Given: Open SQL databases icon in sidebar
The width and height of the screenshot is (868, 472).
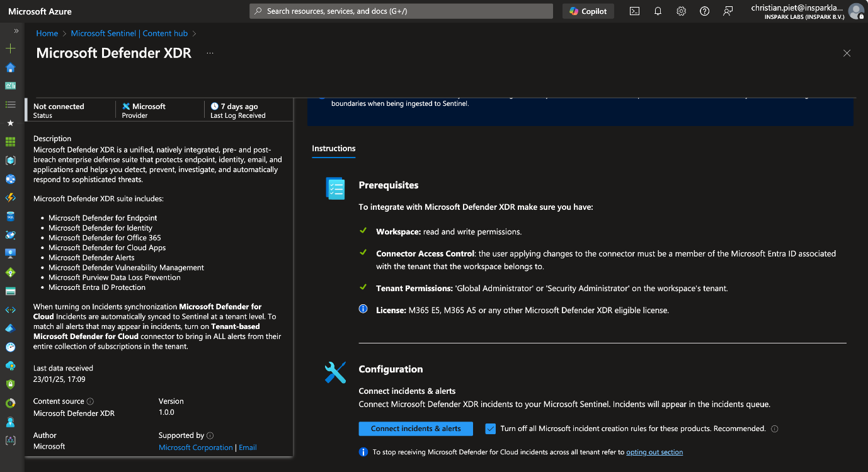Looking at the screenshot, I should (10, 216).
